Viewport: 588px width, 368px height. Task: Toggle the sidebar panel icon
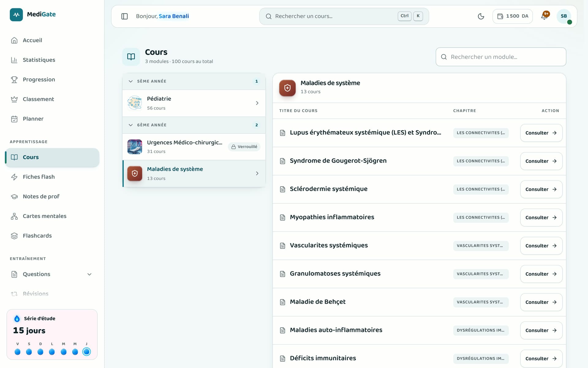(124, 16)
